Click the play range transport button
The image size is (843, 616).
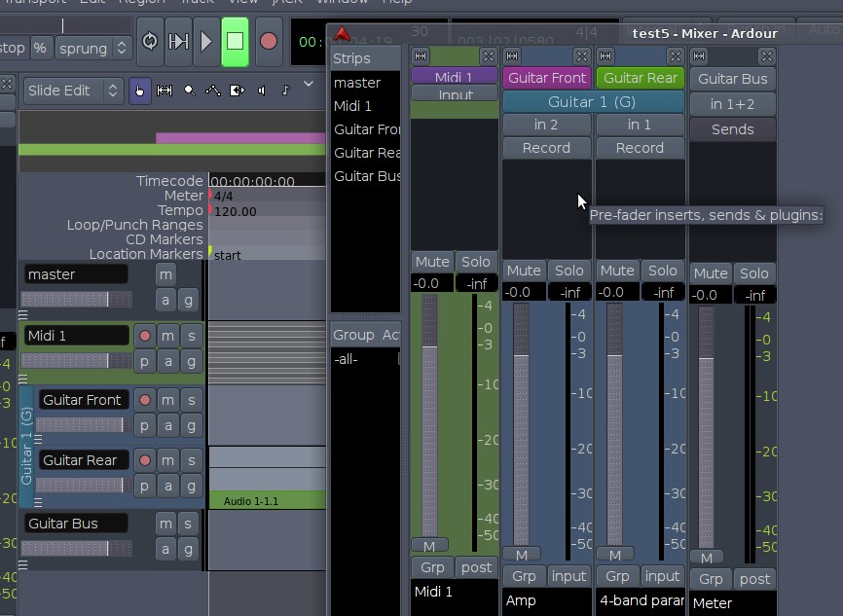(x=178, y=42)
